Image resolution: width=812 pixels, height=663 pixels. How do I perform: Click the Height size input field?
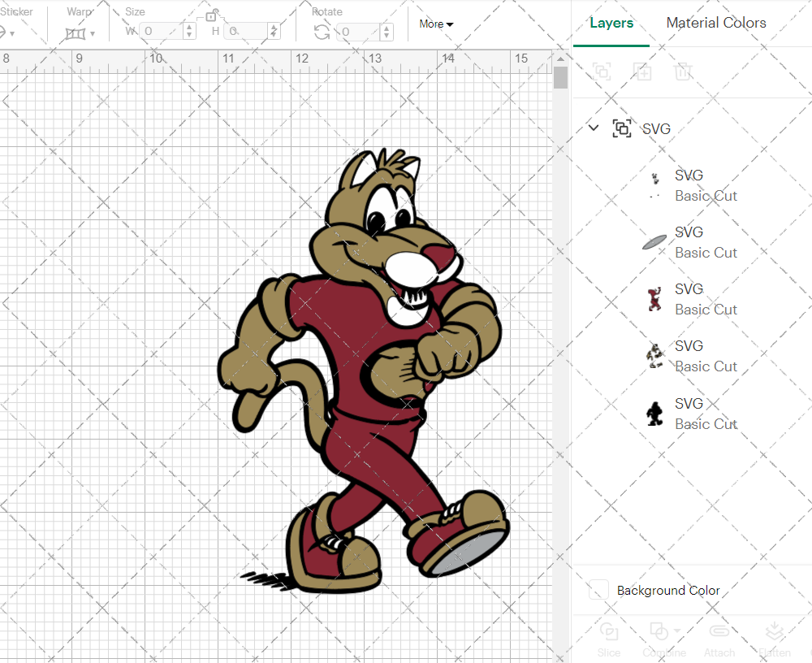pyautogui.click(x=246, y=31)
